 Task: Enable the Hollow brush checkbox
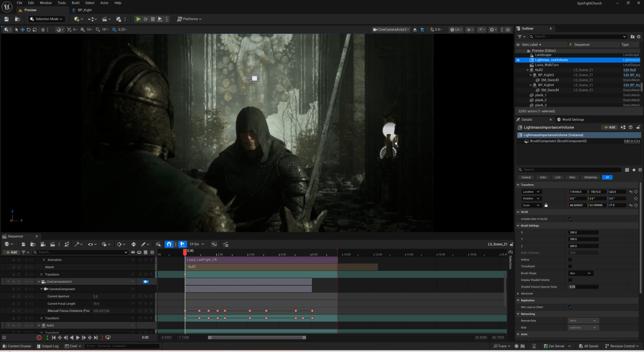point(570,260)
